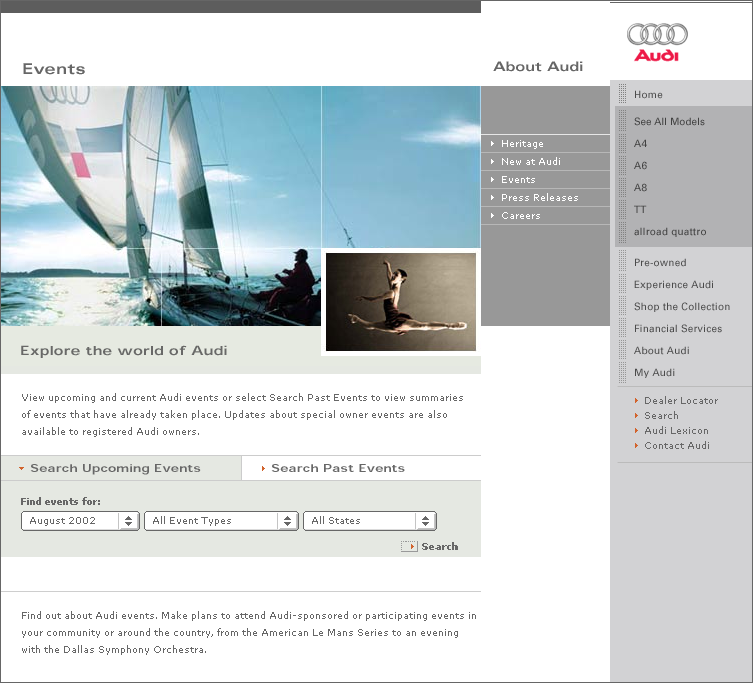This screenshot has height=683, width=753.
Task: Open Shop the Collection link
Action: point(681,306)
